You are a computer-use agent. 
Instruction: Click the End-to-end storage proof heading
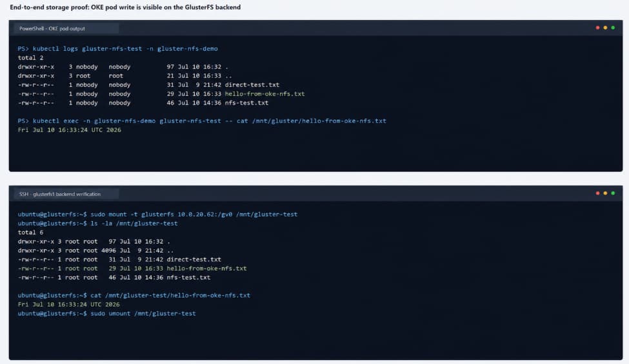[x=125, y=7]
